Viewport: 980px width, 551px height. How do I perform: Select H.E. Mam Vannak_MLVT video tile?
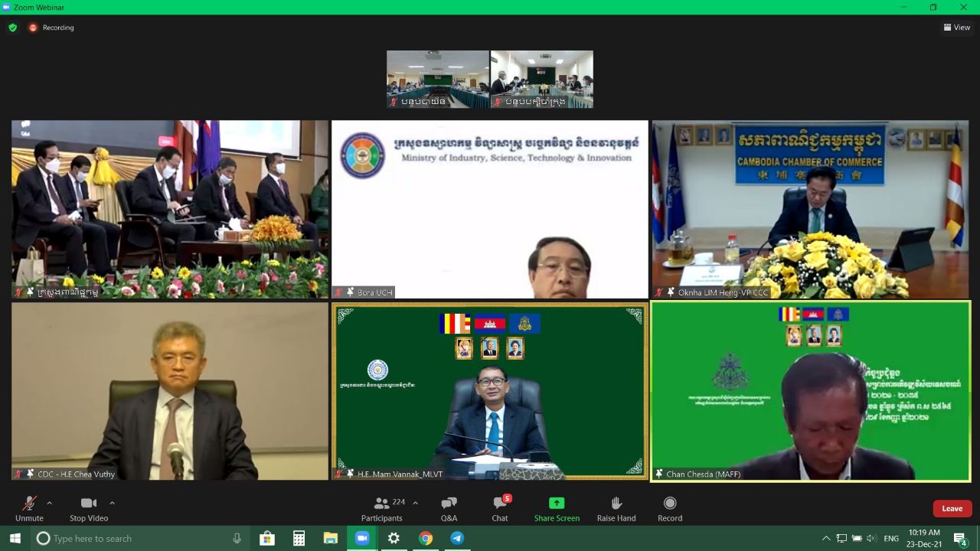click(490, 391)
